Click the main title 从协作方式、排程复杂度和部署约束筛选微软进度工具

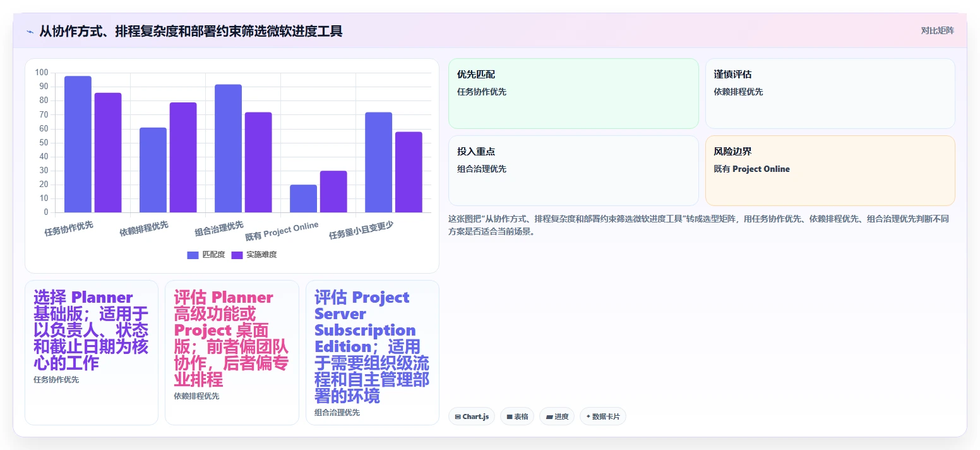pos(191,31)
